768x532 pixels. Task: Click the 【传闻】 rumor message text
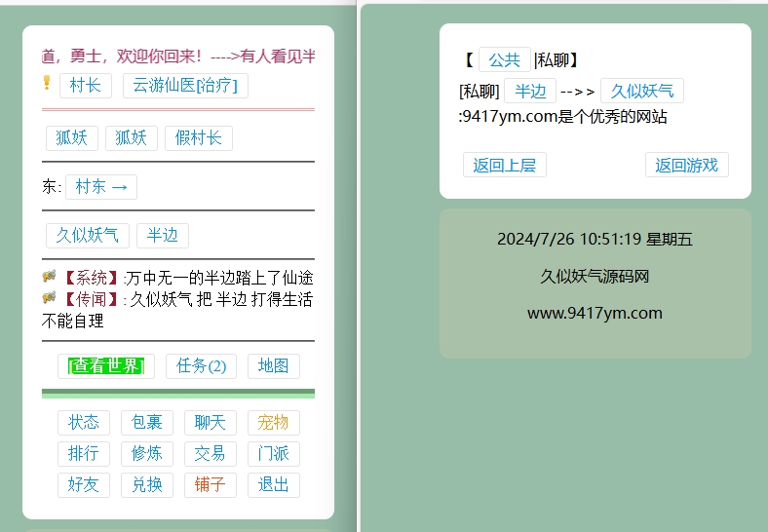point(177,310)
